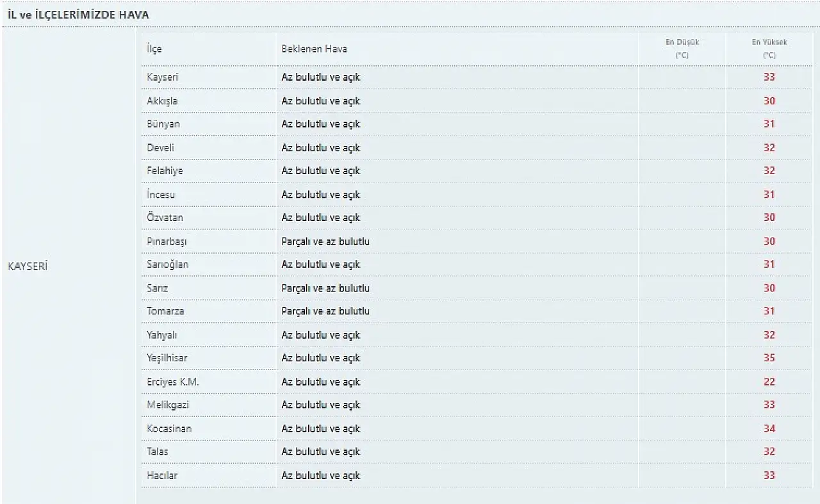Click the Beklenen Hava column header
Viewport: 820px width, 504px height.
pyautogui.click(x=315, y=49)
